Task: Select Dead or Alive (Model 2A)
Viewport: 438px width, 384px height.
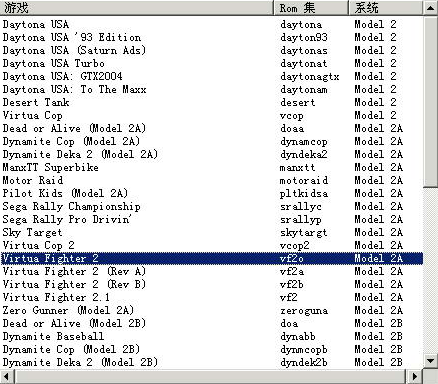Action: (x=211, y=128)
